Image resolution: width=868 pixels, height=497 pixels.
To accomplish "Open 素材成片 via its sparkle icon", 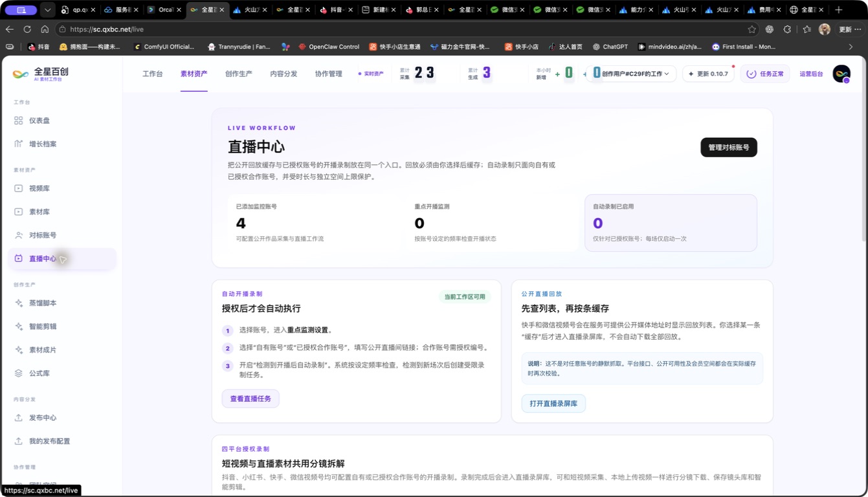I will click(18, 349).
